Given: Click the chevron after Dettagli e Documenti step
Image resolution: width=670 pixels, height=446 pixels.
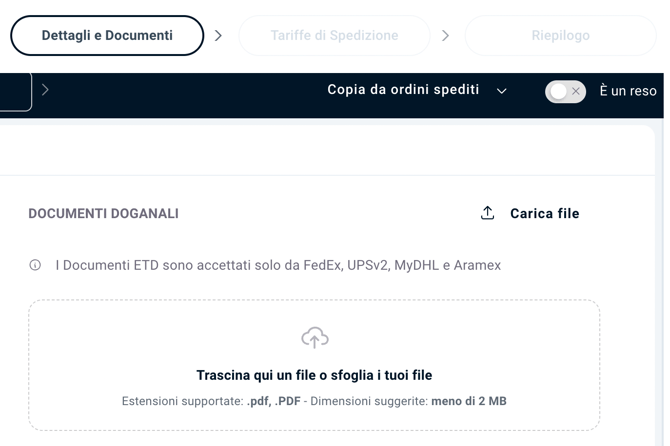Looking at the screenshot, I should click(218, 35).
